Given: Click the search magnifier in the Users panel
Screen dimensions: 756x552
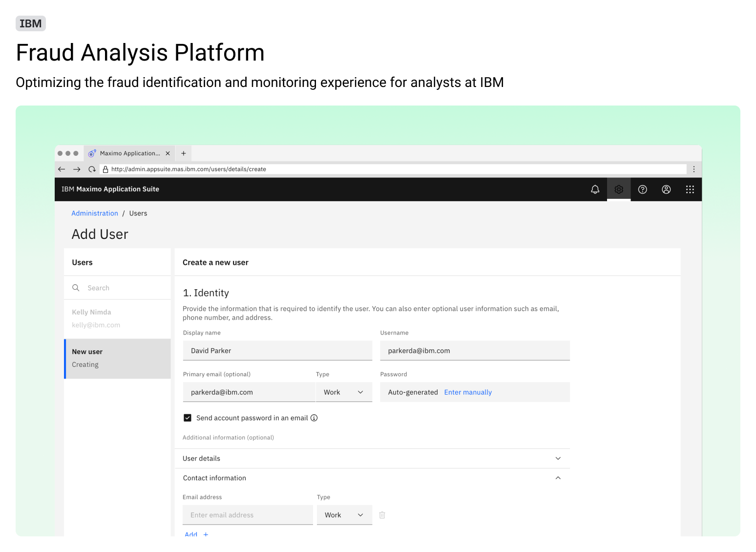Looking at the screenshot, I should pos(76,288).
